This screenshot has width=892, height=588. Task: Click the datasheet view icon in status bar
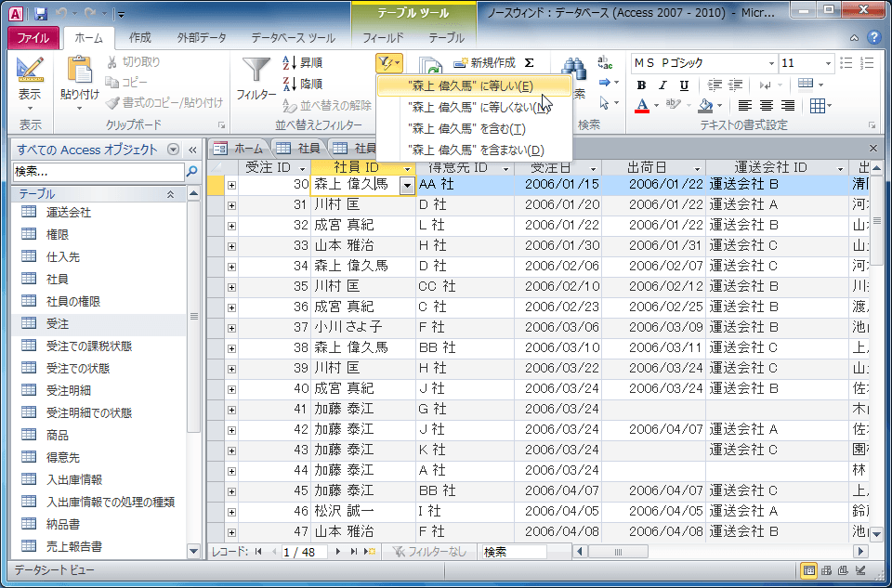pos(808,569)
